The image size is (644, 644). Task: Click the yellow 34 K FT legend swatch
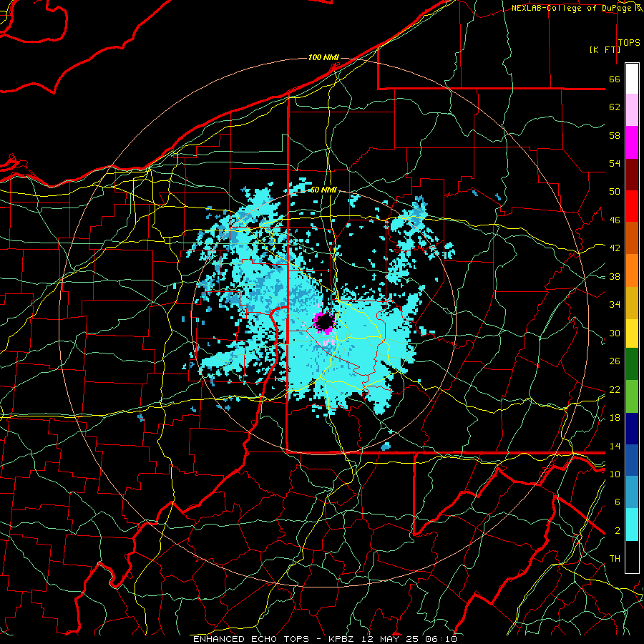(632, 333)
